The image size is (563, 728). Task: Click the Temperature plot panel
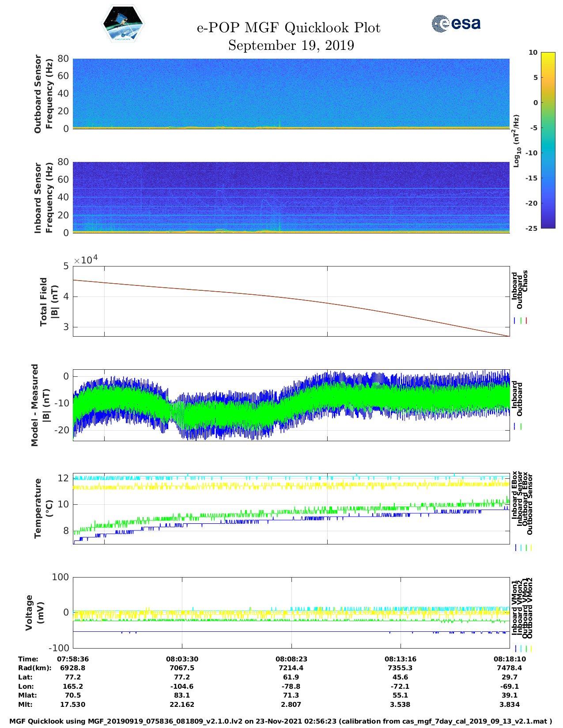291,509
